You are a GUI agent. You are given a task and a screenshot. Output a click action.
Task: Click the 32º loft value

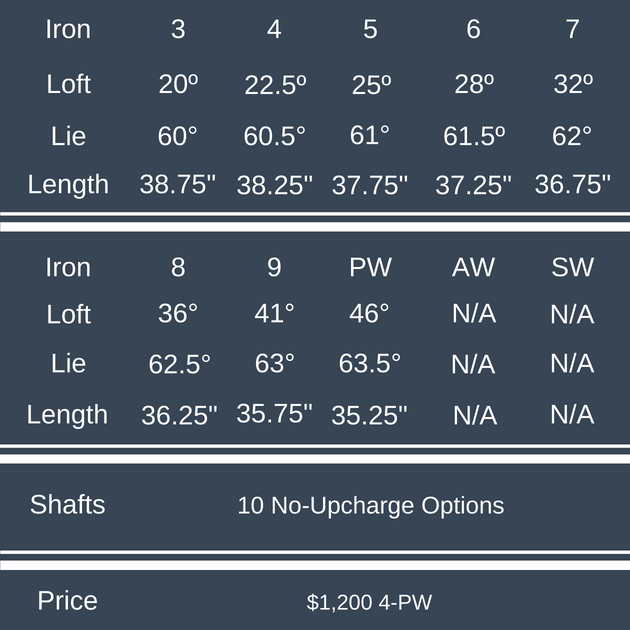572,84
